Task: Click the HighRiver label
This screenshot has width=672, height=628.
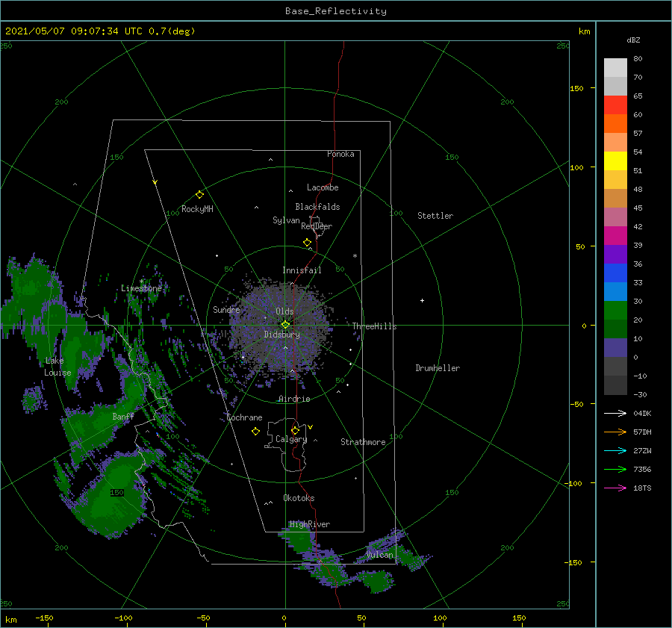Action: pyautogui.click(x=310, y=524)
